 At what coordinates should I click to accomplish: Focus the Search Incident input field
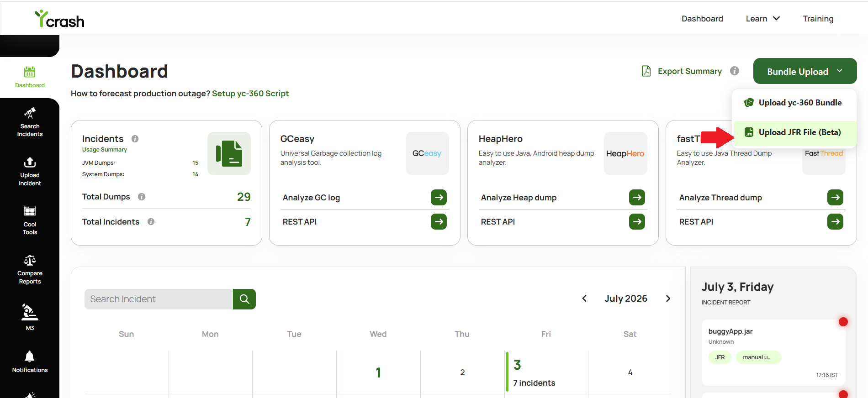pos(159,299)
